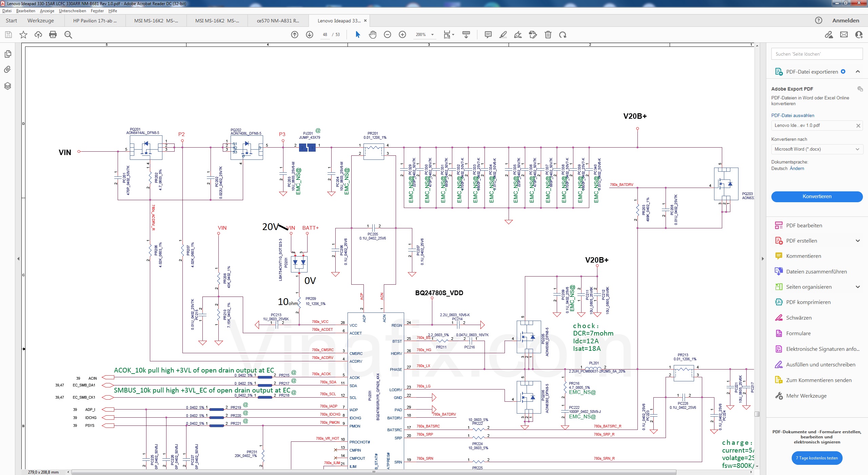Click the Save file icon
This screenshot has height=475, width=868.
(x=8, y=35)
